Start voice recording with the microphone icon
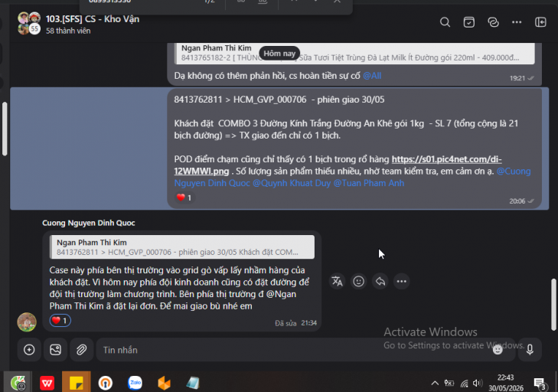 pyautogui.click(x=530, y=350)
